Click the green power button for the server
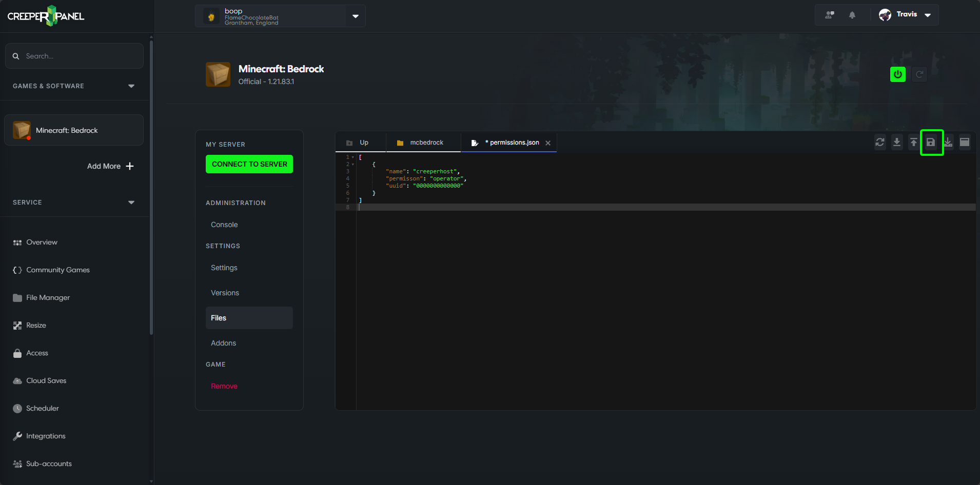 (x=897, y=74)
